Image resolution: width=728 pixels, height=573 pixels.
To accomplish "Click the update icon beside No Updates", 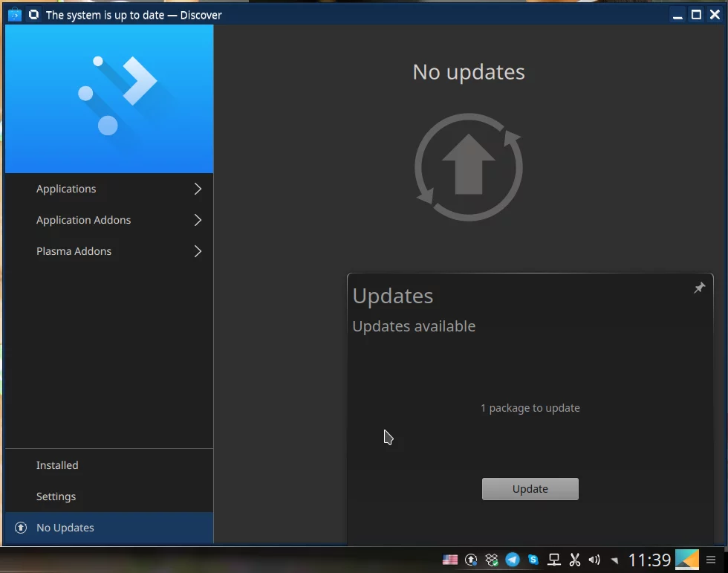I will point(21,528).
